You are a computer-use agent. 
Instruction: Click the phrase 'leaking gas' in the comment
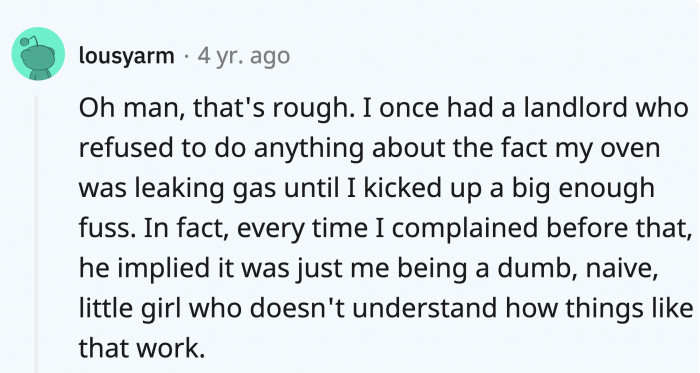click(205, 189)
